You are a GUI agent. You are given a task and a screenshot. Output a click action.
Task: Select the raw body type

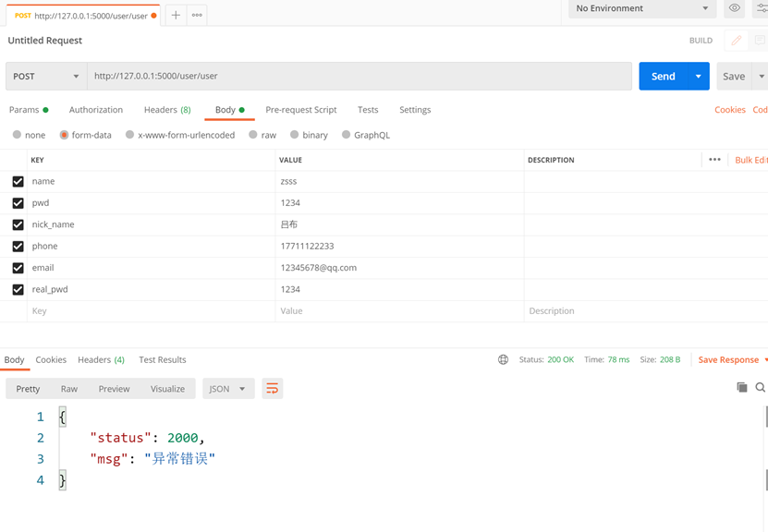click(x=252, y=135)
